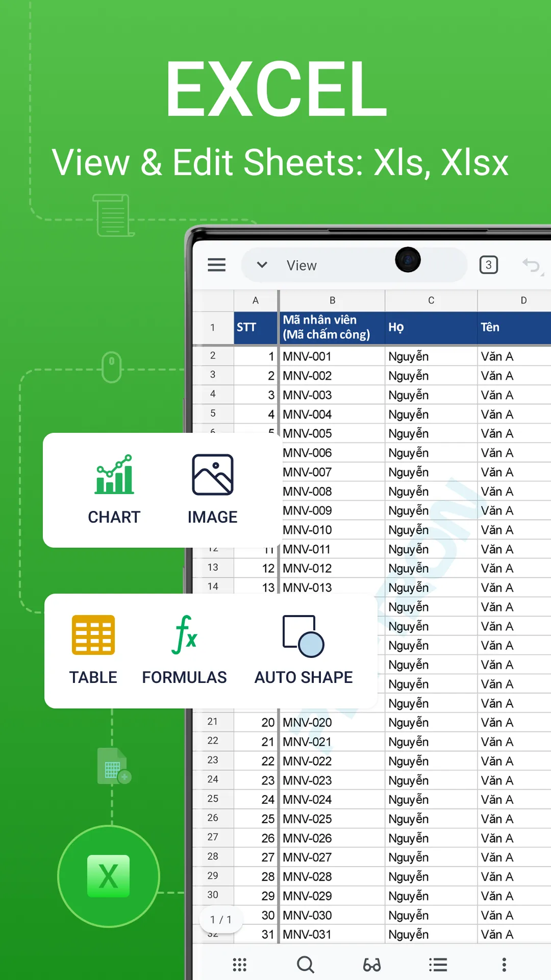This screenshot has width=551, height=980.
Task: Select row header 13
Action: coord(213,568)
